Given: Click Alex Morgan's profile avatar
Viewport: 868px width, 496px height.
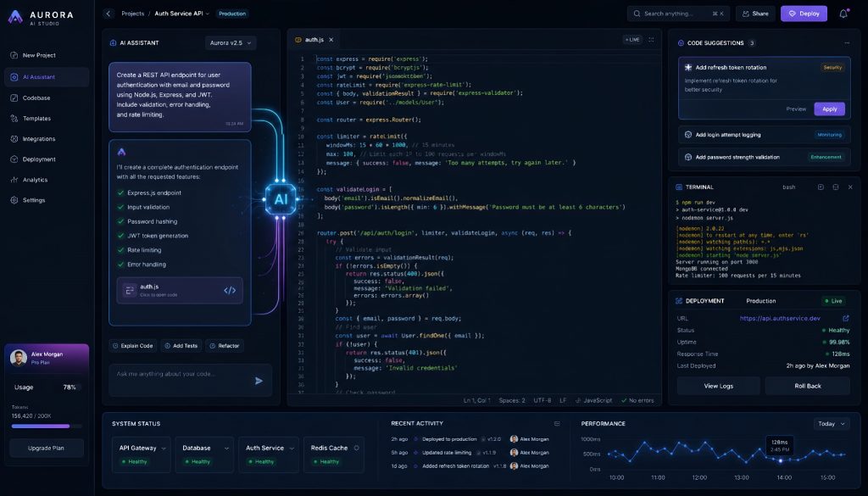Looking at the screenshot, I should (19, 358).
